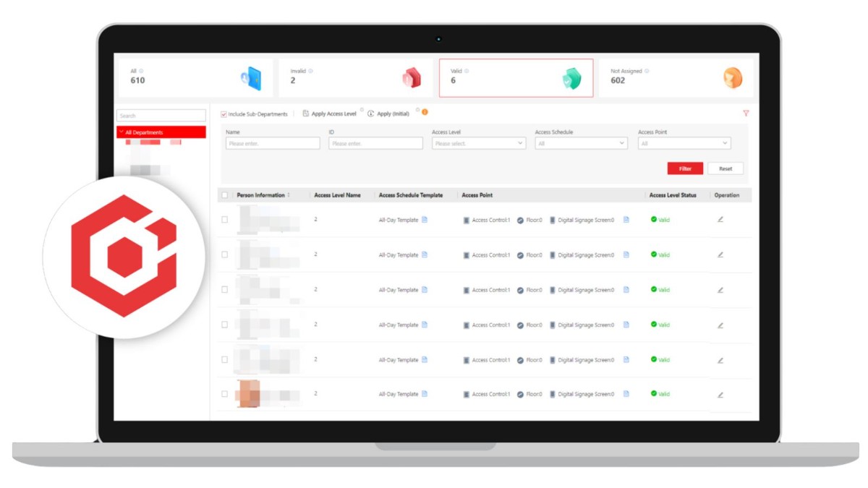Focus the Name input field

point(273,143)
